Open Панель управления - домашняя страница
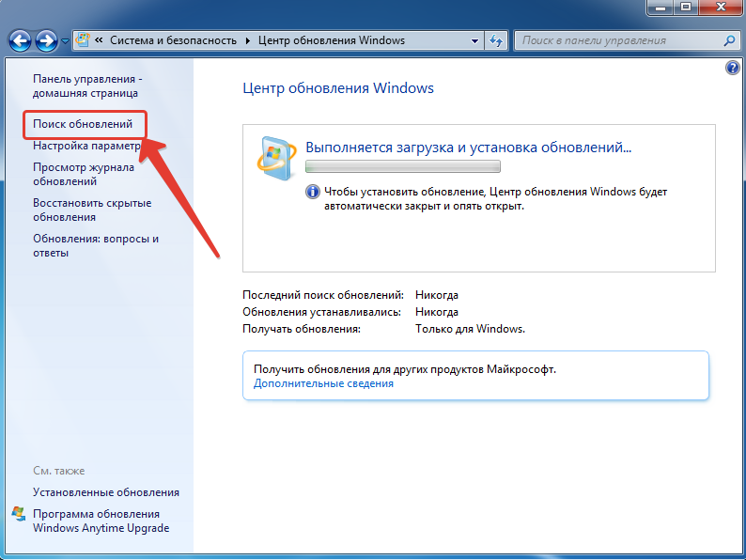The image size is (746, 560). tap(87, 86)
